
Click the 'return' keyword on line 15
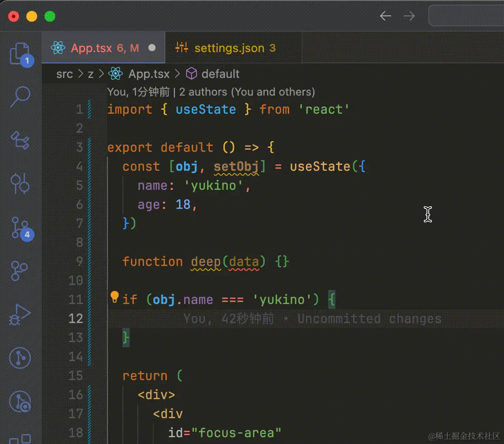(145, 376)
